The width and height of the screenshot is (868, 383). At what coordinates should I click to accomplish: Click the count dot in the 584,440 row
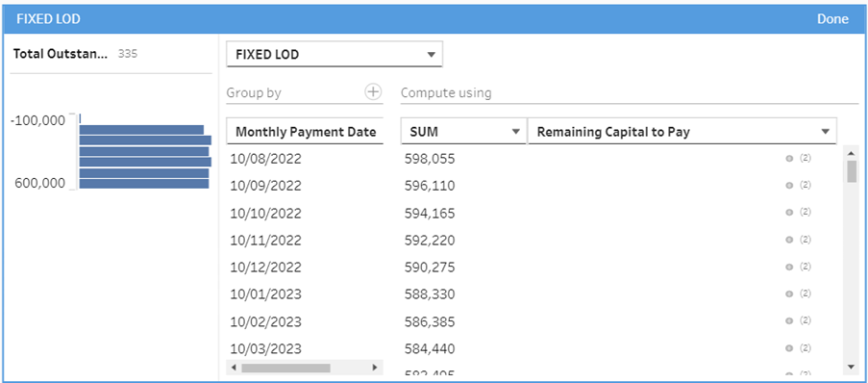(789, 348)
